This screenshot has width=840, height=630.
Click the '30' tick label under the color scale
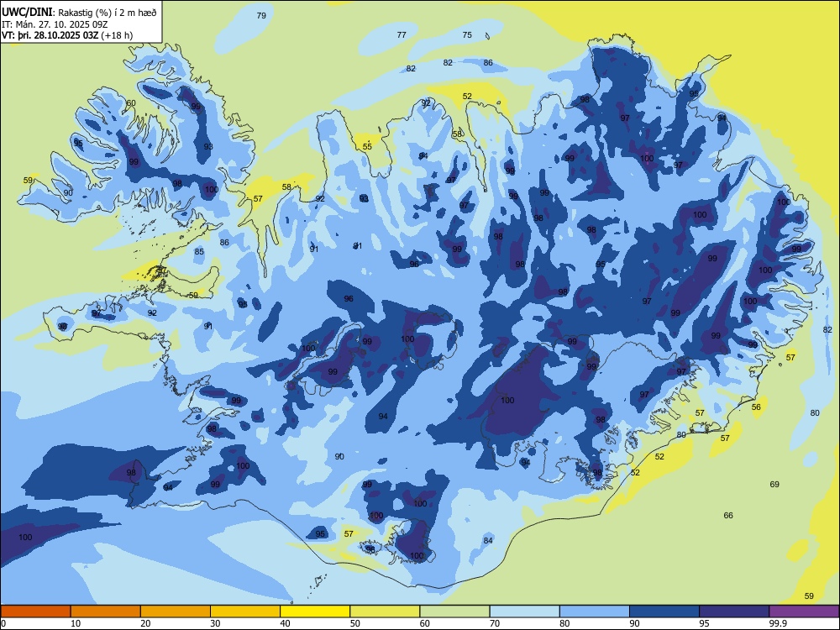pos(215,623)
